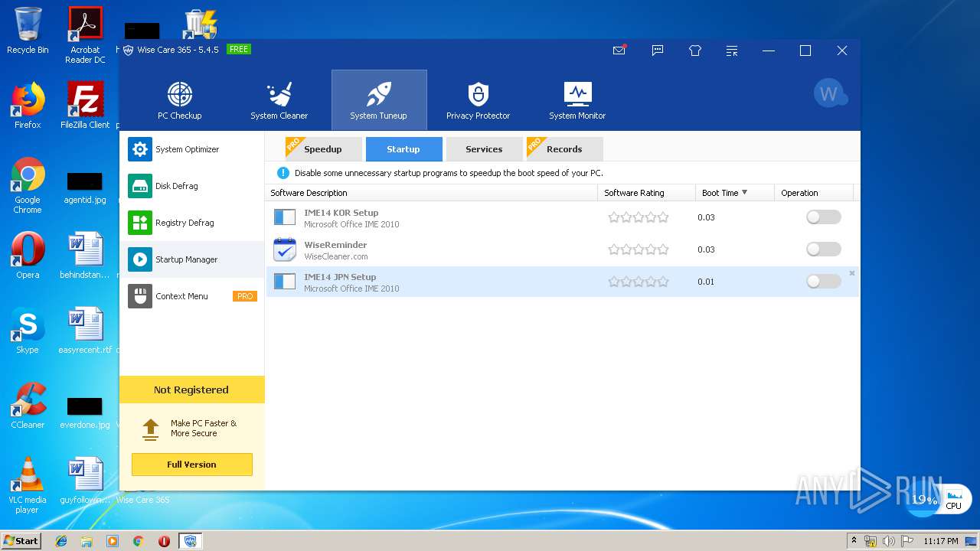Remove the IME14 JPN Setup row with X

852,273
